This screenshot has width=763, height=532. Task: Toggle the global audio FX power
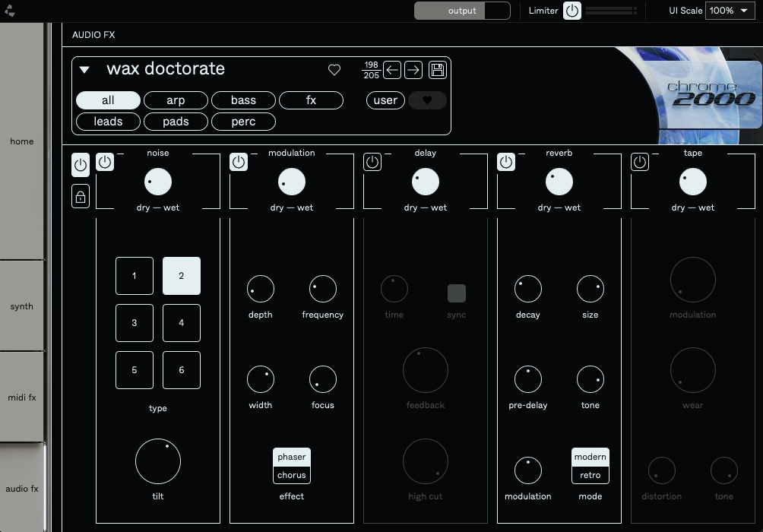coord(81,164)
